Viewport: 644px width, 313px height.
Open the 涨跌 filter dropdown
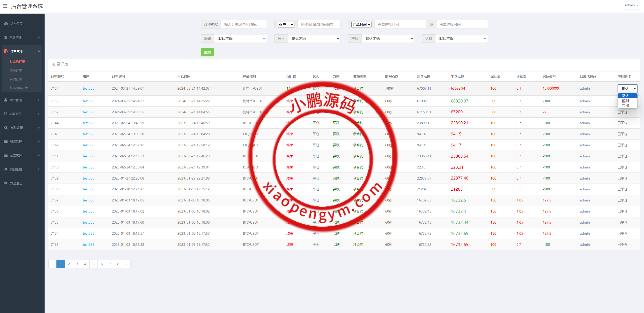(241, 39)
